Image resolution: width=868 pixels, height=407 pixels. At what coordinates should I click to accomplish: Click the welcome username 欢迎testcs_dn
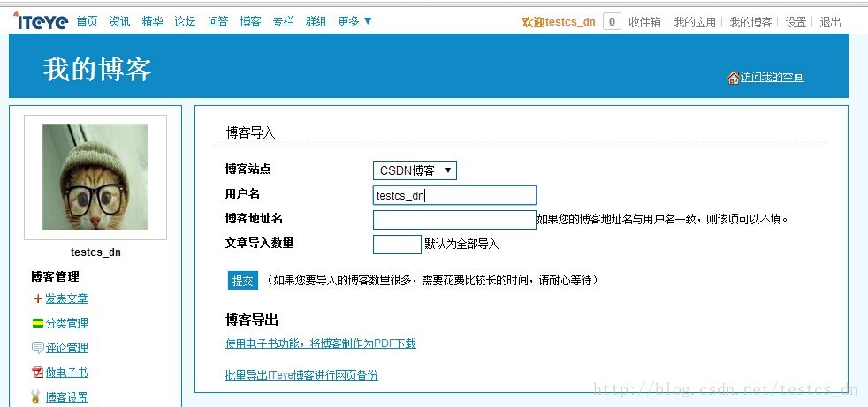[x=559, y=22]
